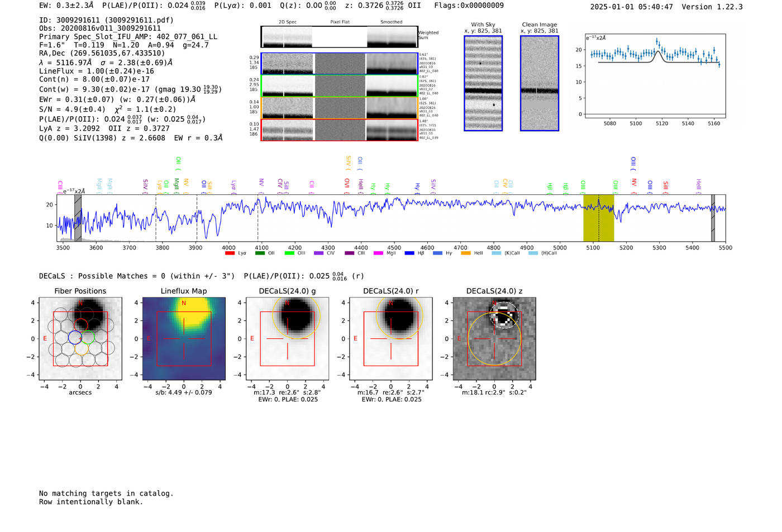Click the Row intentionally blank text
Screen dimensions: 782x532
tap(91, 502)
